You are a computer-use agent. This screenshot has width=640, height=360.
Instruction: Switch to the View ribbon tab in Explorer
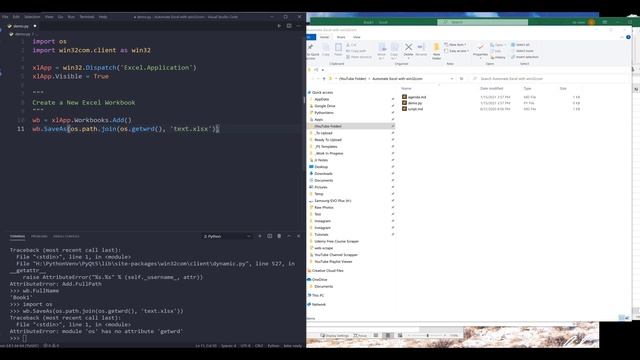(x=356, y=37)
